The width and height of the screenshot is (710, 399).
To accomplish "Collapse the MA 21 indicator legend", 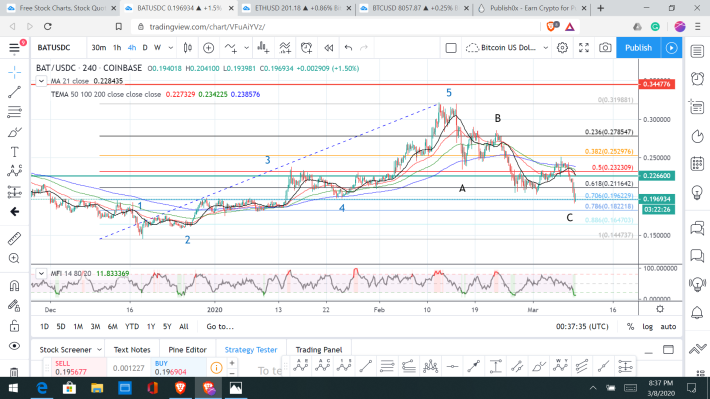I will click(x=41, y=81).
